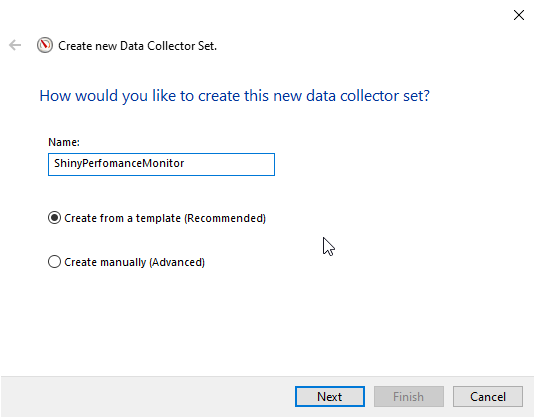Click the word '(Advanced)' in the manual option

177,262
